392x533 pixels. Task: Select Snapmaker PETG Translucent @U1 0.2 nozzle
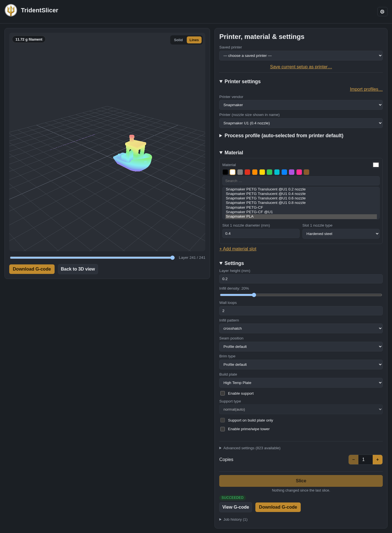(301, 189)
